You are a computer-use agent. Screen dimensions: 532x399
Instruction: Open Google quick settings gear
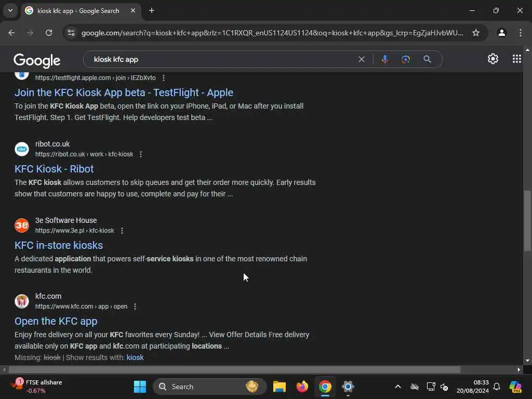click(x=493, y=59)
